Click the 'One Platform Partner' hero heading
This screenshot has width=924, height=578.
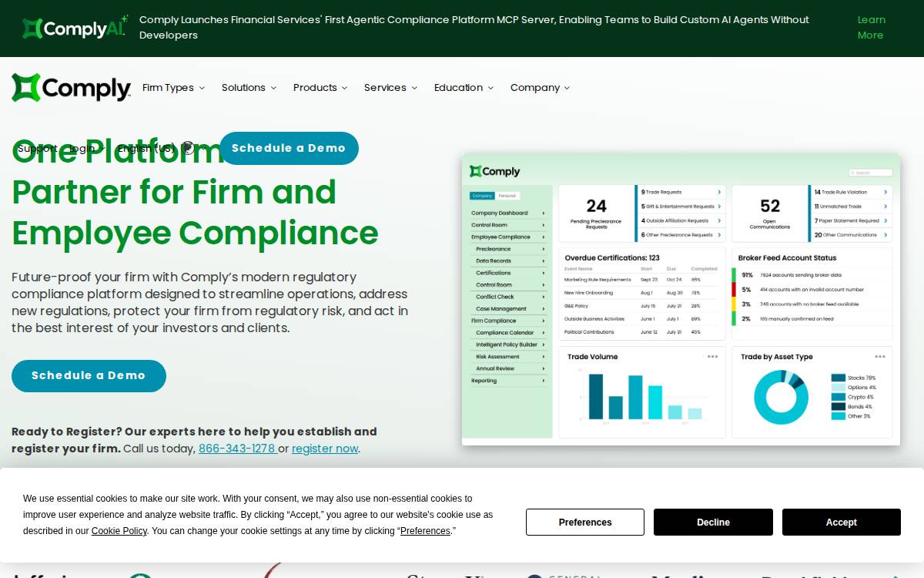(x=195, y=192)
